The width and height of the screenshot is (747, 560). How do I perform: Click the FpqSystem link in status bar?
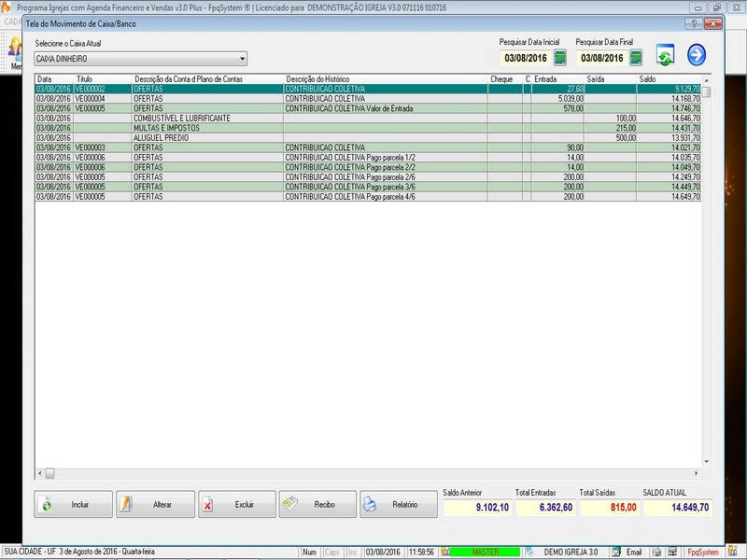(x=703, y=552)
